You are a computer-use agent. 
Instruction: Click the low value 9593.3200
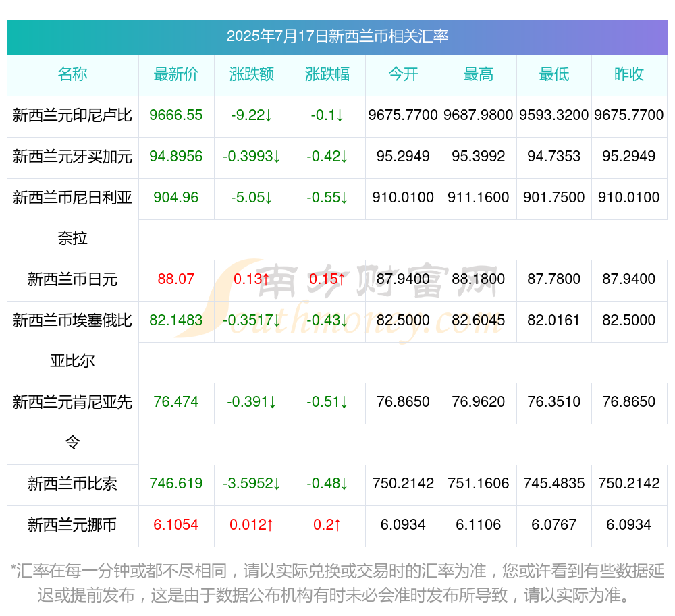coord(554,115)
